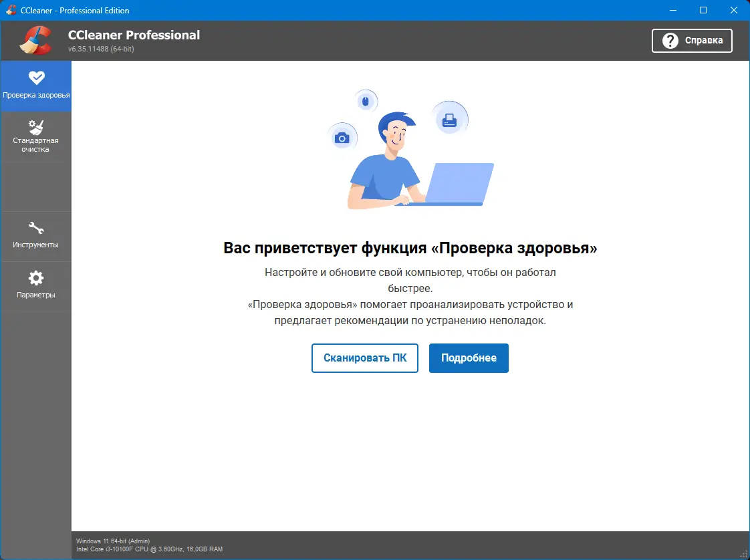Go to the Инструменты section label
This screenshot has width=750, height=560.
(36, 245)
